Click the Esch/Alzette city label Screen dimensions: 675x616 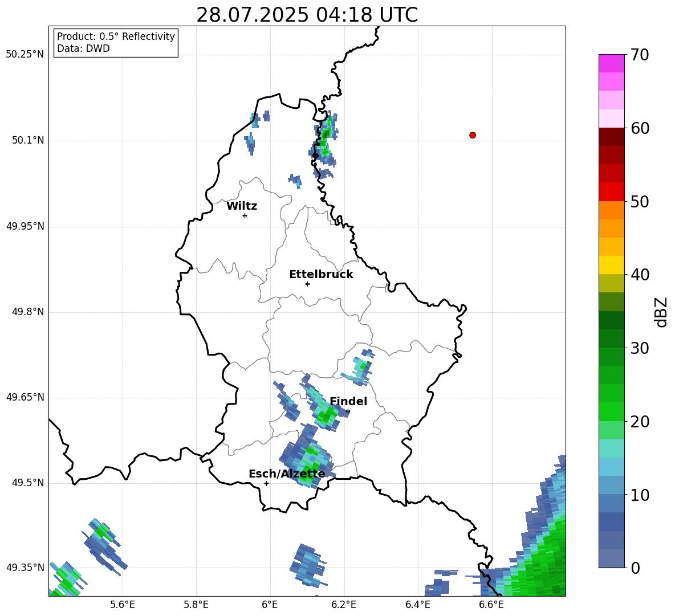pyautogui.click(x=287, y=474)
